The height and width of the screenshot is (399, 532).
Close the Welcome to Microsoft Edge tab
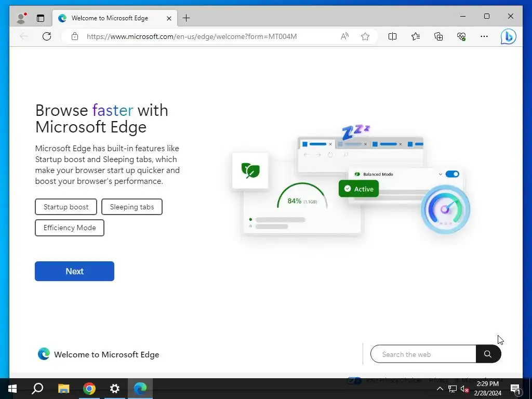tap(169, 18)
